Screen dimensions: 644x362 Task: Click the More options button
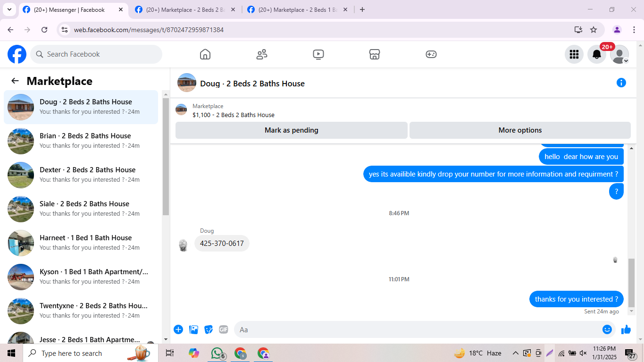pos(520,130)
